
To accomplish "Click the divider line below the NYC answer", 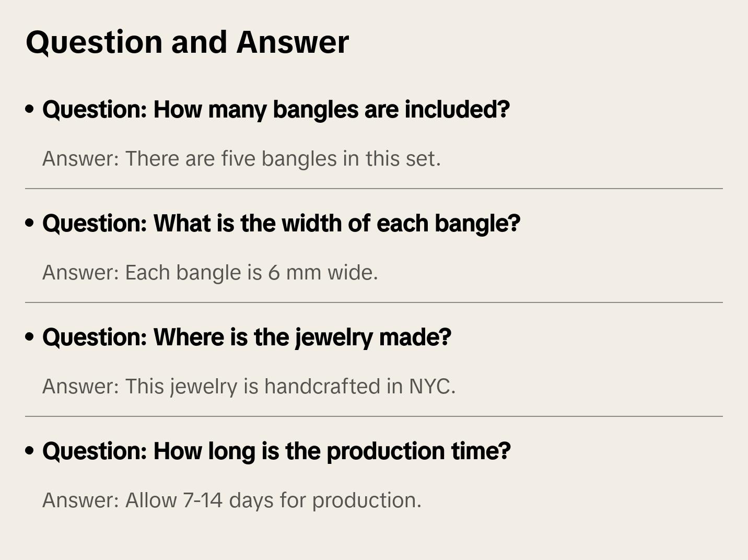I will 374,416.
